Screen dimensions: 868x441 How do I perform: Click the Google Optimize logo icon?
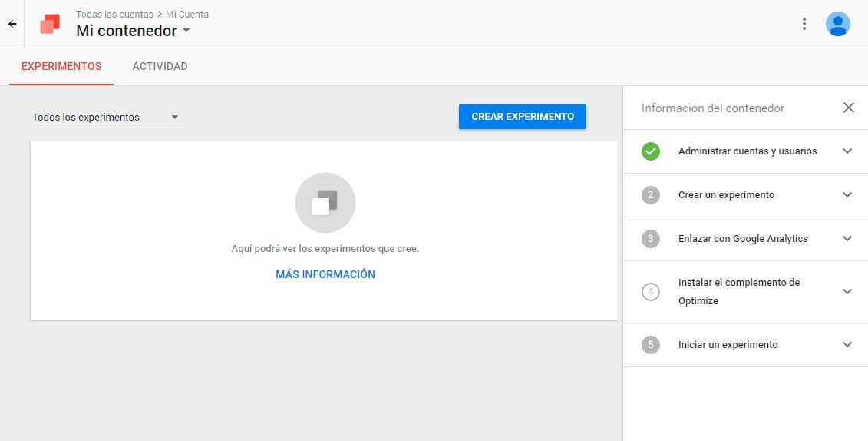click(x=50, y=24)
